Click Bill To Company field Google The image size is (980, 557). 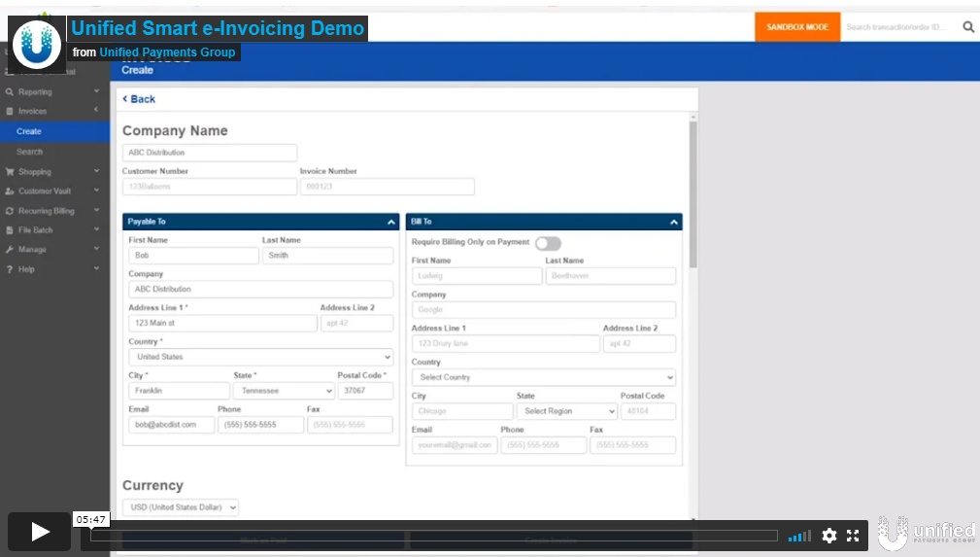[x=543, y=310]
